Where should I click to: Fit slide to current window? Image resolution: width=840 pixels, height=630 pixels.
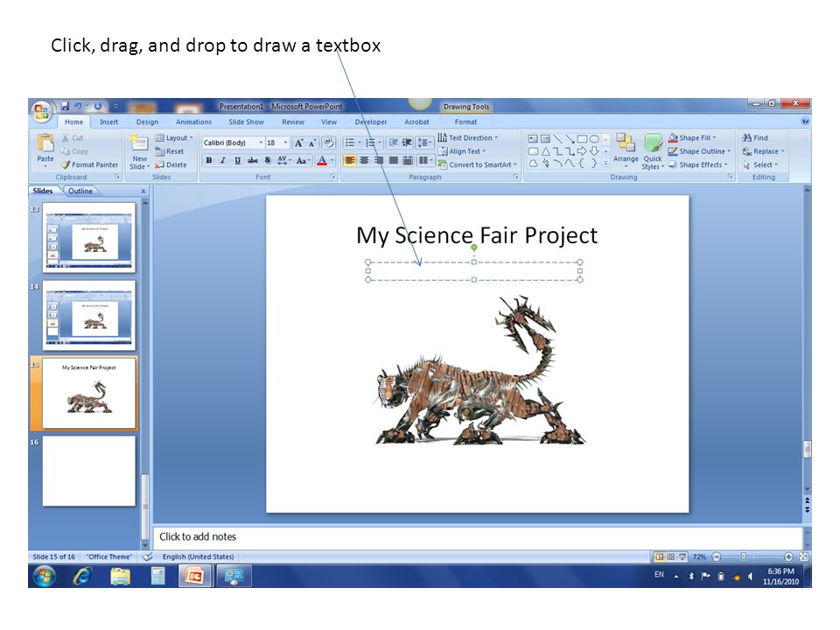[x=803, y=556]
